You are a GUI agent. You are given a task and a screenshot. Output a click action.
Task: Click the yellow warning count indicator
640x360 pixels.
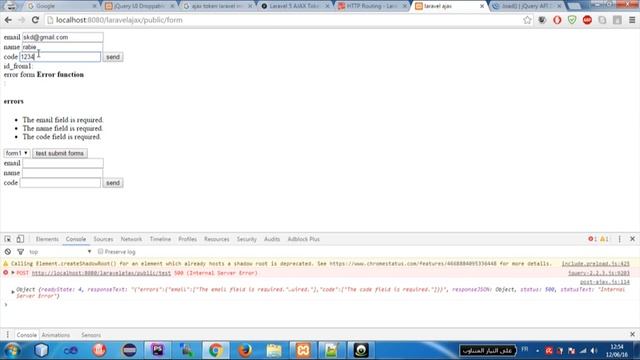[x=604, y=239]
